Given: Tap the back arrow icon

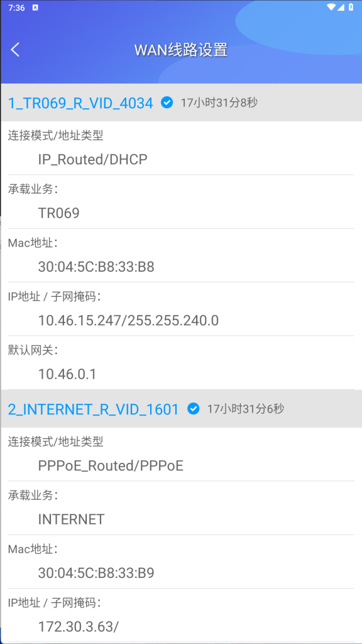Looking at the screenshot, I should pyautogui.click(x=15, y=50).
